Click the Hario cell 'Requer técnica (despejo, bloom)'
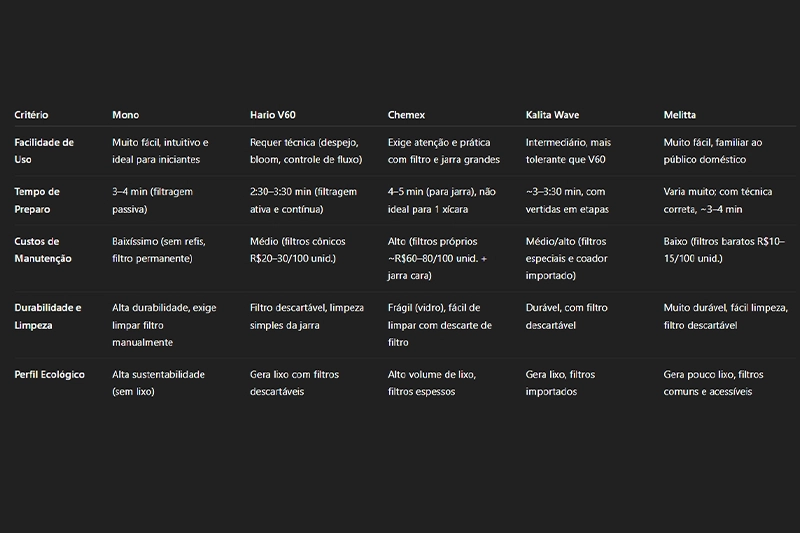The image size is (800, 533). [306, 151]
